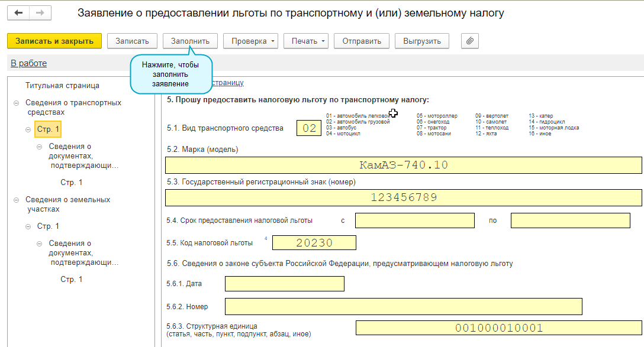Open the Печать dropdown button
The image size is (644, 347).
tap(306, 41)
